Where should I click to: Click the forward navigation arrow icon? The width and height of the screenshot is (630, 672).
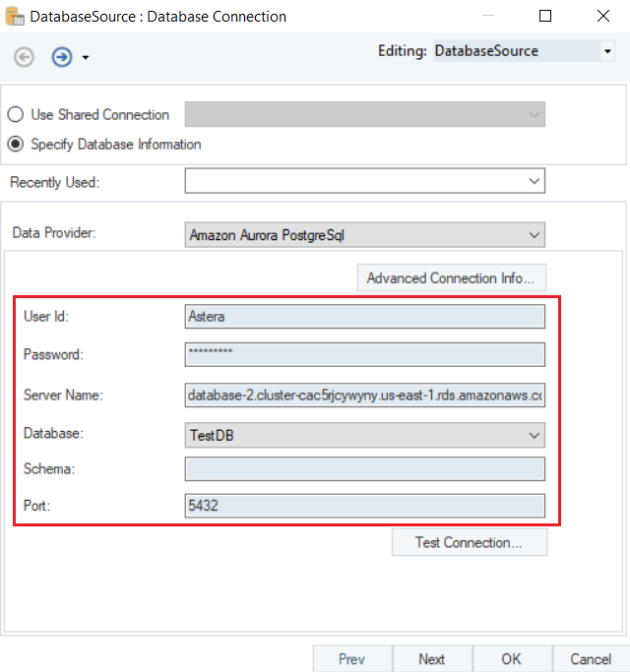[x=62, y=57]
